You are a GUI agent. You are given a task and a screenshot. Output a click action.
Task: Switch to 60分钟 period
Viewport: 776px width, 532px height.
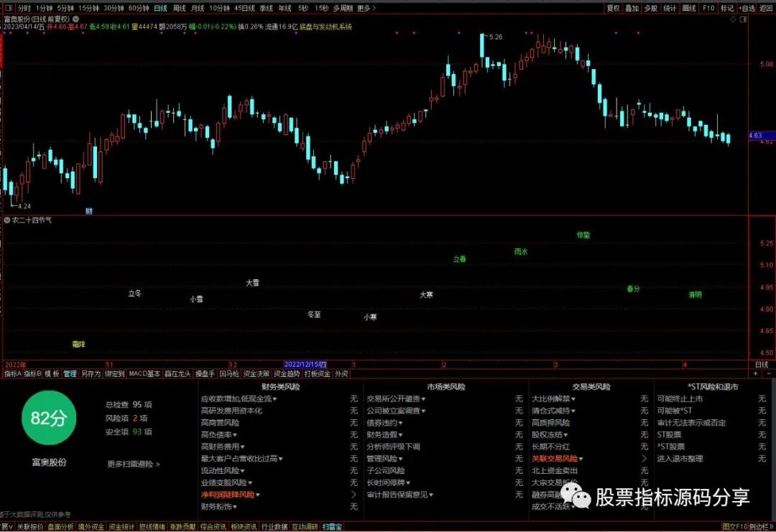[x=139, y=9]
